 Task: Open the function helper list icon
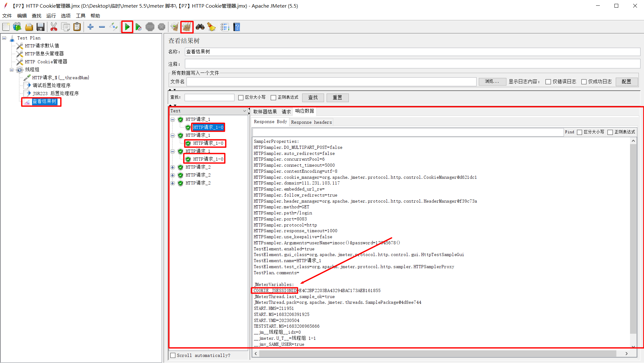click(225, 27)
